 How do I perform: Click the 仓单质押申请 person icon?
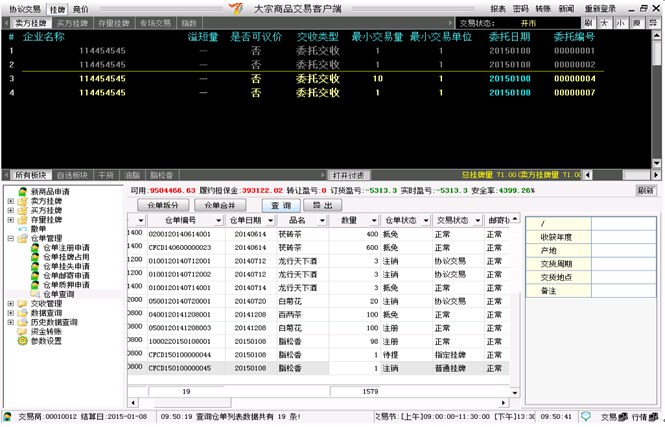point(33,285)
